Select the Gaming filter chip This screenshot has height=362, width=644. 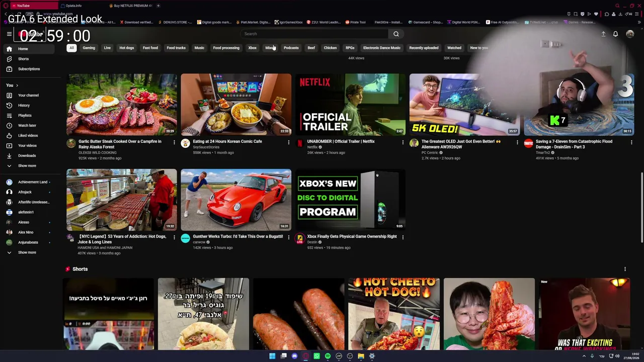pos(89,48)
